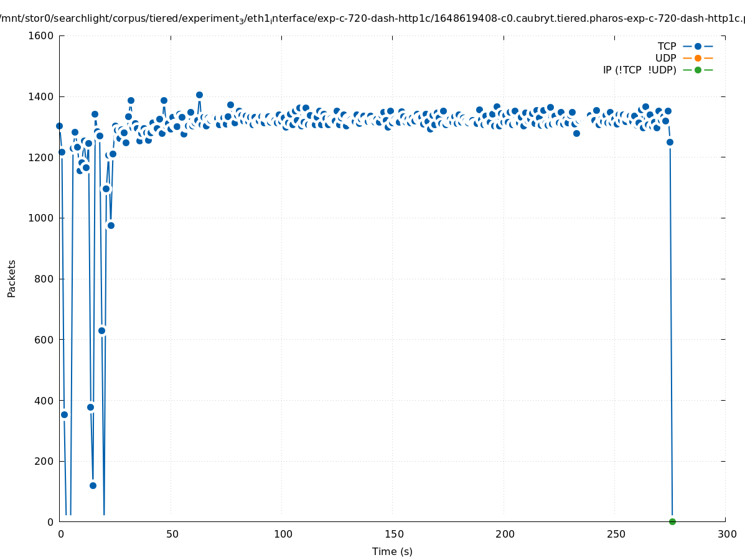
Task: Click the TCP data point near 630 packets
Action: 101,330
